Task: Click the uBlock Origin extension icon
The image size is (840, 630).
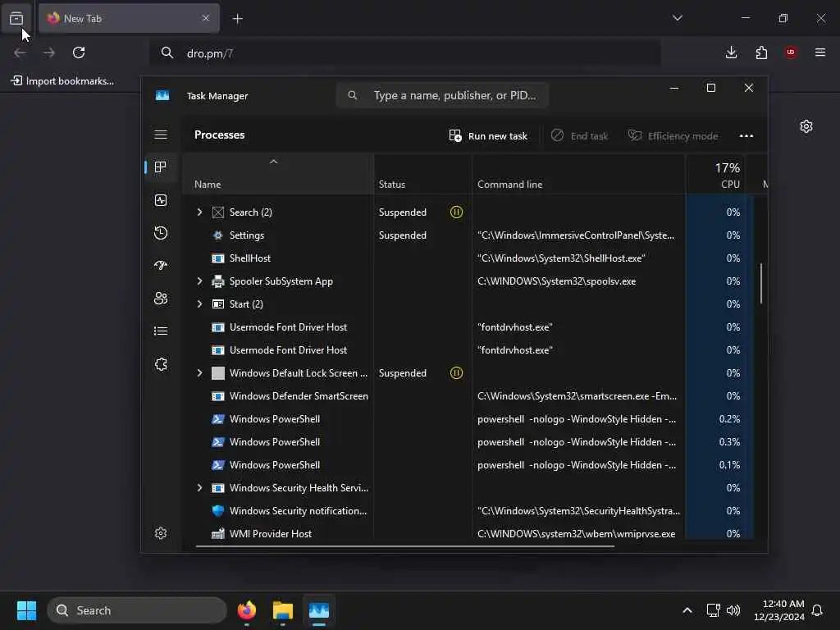Action: click(791, 52)
